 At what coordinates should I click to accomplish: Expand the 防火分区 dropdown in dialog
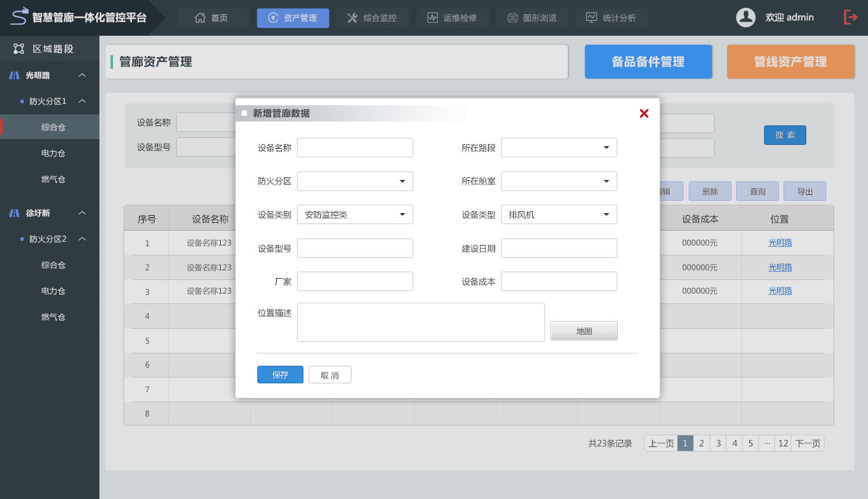355,181
